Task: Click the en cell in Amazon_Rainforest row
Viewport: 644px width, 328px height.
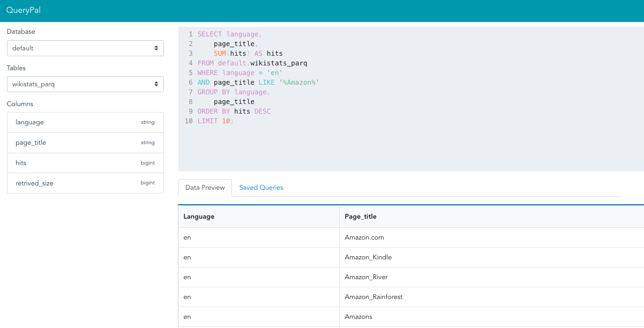Action: pos(259,297)
